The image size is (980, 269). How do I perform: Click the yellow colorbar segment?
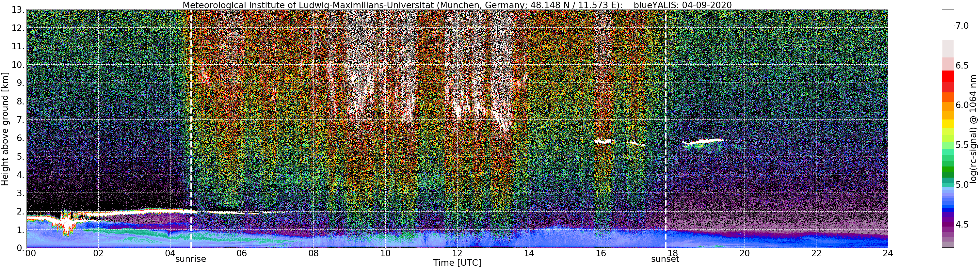pos(948,124)
